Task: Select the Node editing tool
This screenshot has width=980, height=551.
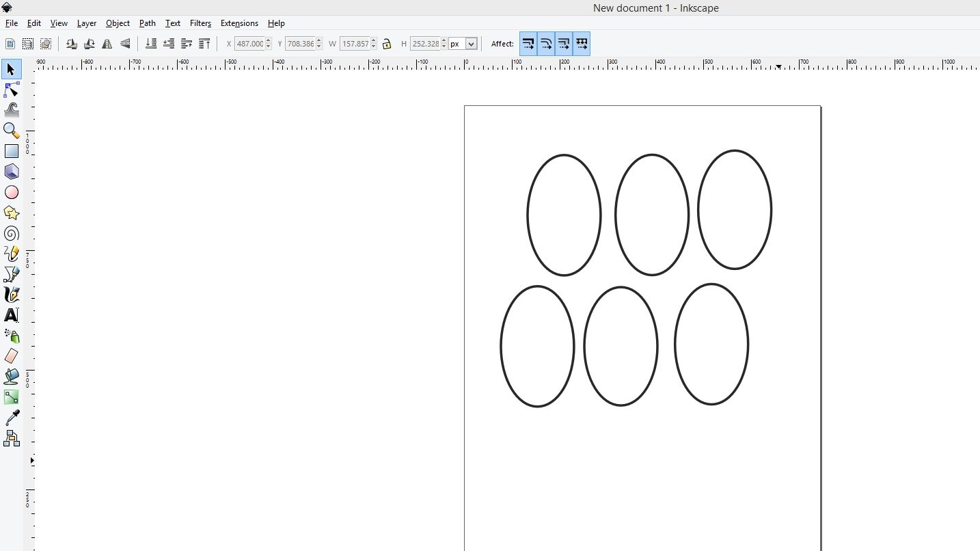Action: click(12, 90)
